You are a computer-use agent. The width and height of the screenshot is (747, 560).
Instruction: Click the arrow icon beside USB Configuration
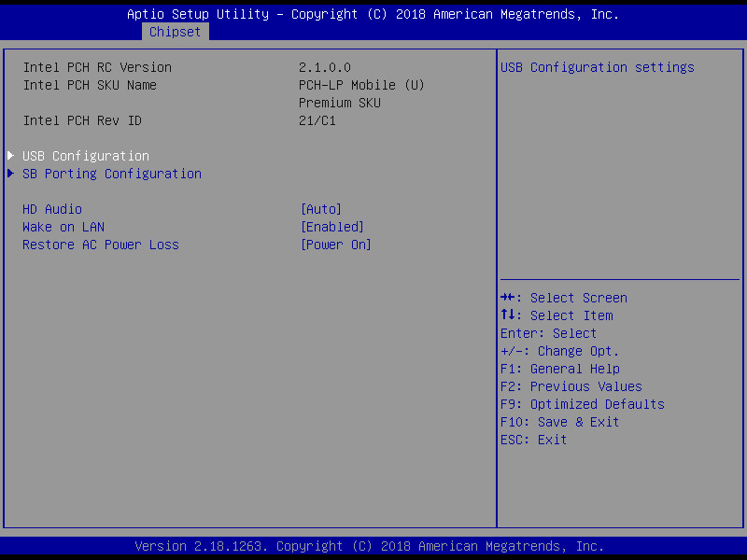[11, 155]
